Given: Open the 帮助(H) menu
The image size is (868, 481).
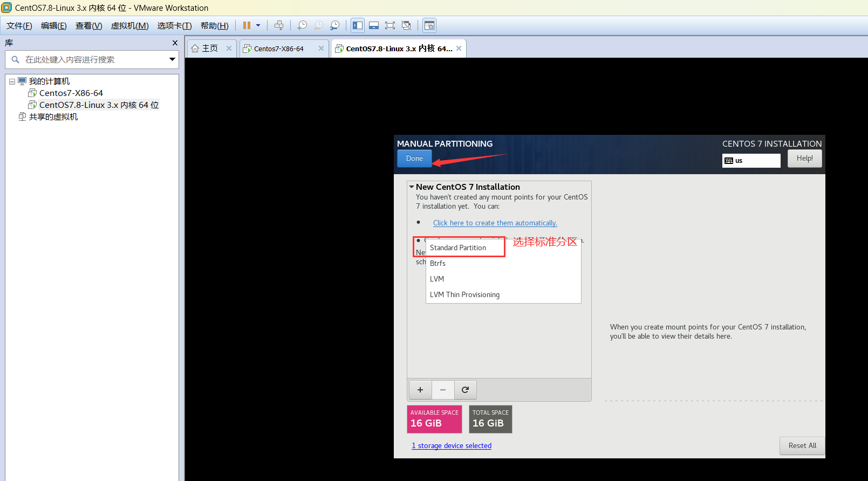Looking at the screenshot, I should (215, 26).
